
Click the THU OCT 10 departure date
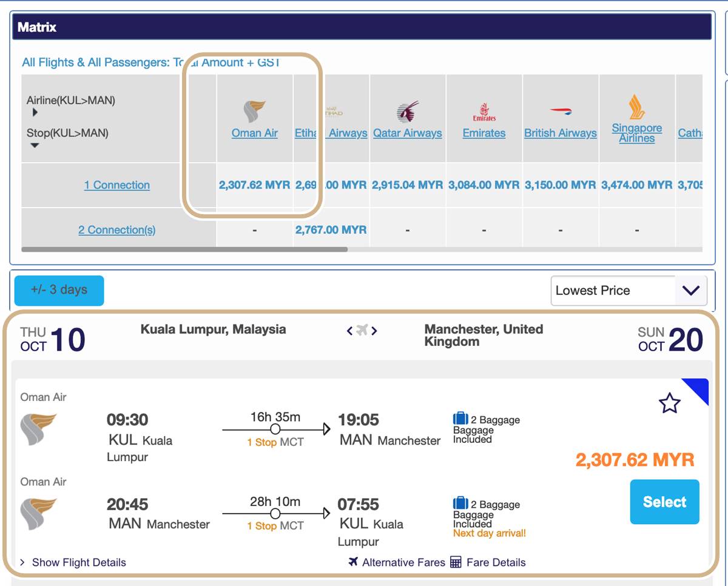click(53, 340)
